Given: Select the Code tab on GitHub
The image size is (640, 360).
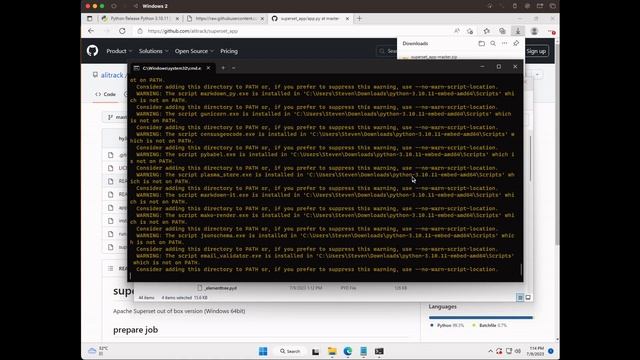Looking at the screenshot, I should (106, 94).
